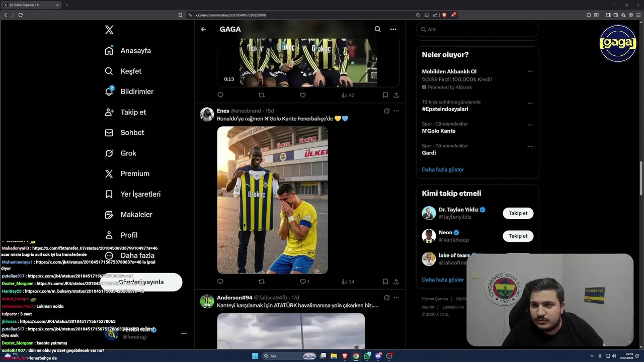The image size is (644, 362).
Task: Open Grok icon in sidebar
Action: click(x=109, y=153)
